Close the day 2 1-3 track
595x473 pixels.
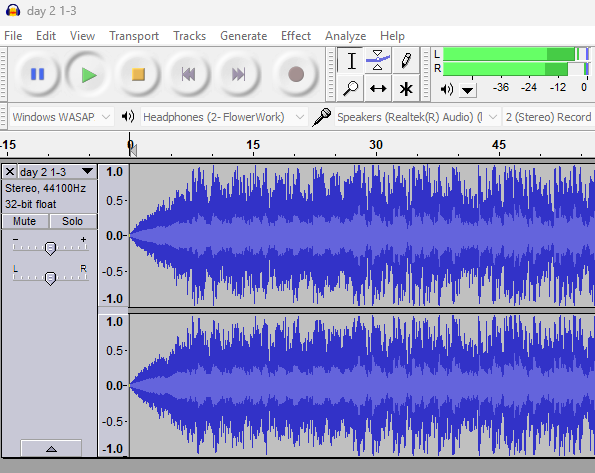[x=10, y=172]
